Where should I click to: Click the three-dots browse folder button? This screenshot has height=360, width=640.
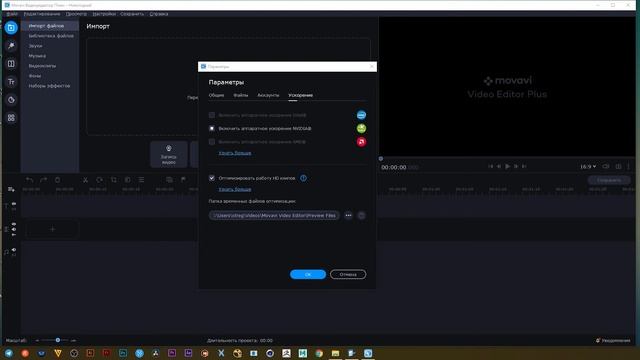[x=348, y=215]
